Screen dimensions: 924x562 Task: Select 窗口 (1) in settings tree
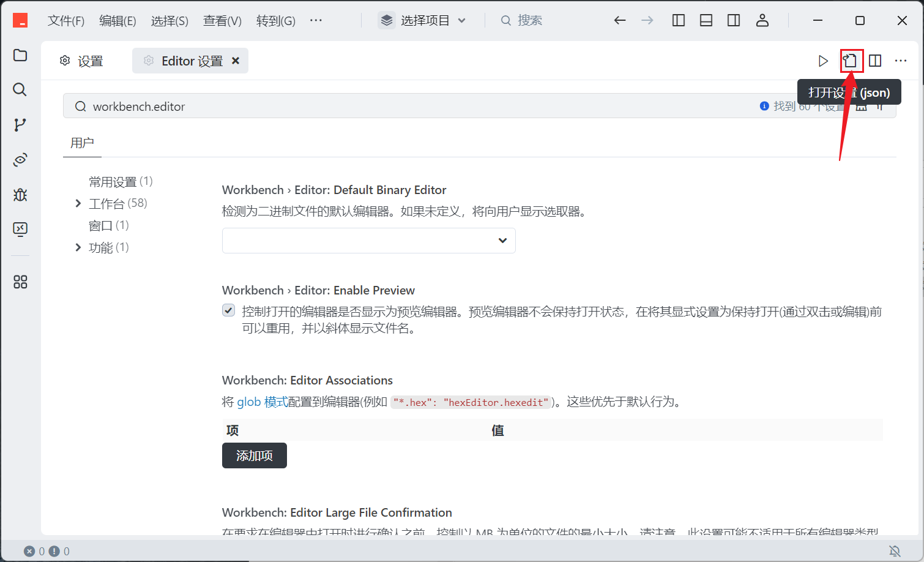click(108, 225)
